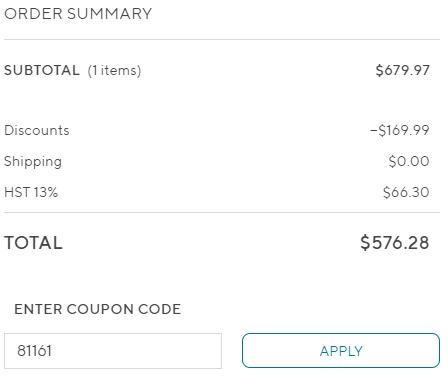This screenshot has width=448, height=381.
Task: Click the Discounts label
Action: (x=37, y=130)
